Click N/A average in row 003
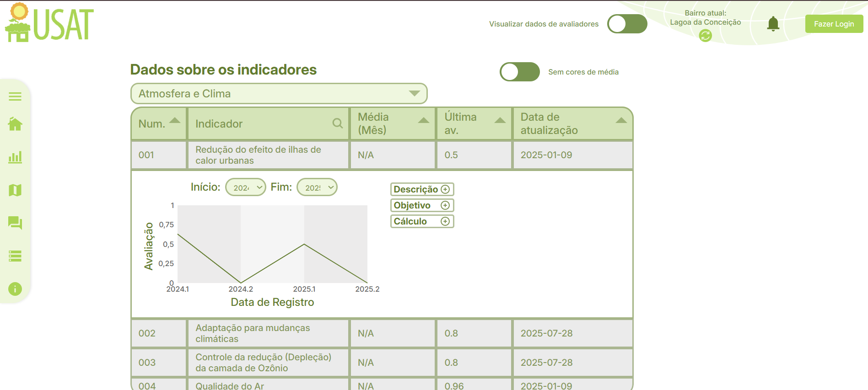The height and width of the screenshot is (390, 868). click(366, 363)
